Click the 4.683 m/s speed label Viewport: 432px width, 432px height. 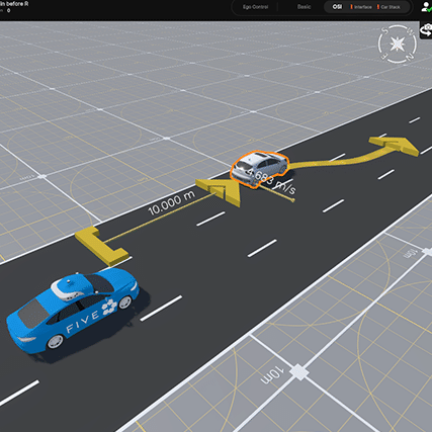pyautogui.click(x=272, y=182)
